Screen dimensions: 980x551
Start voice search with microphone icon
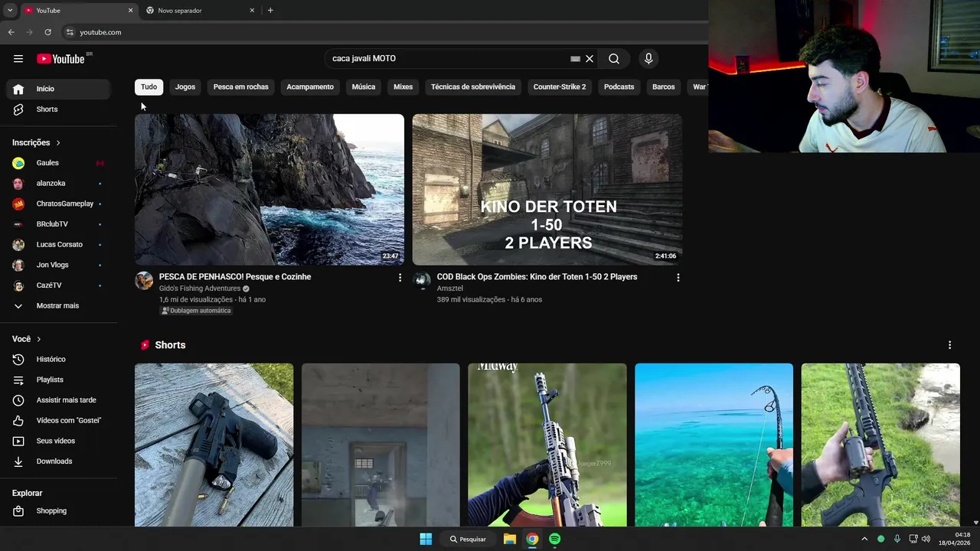pyautogui.click(x=648, y=58)
